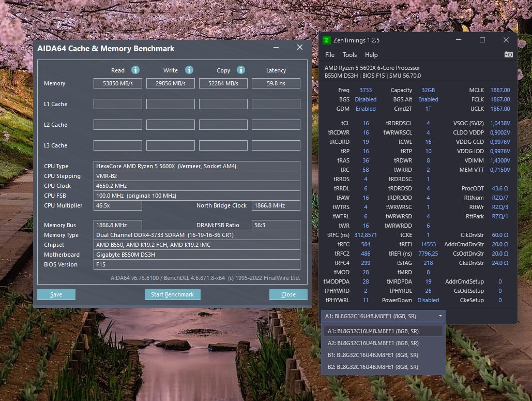Open the Help menu in ZenTimings
The image size is (532, 401).
371,55
